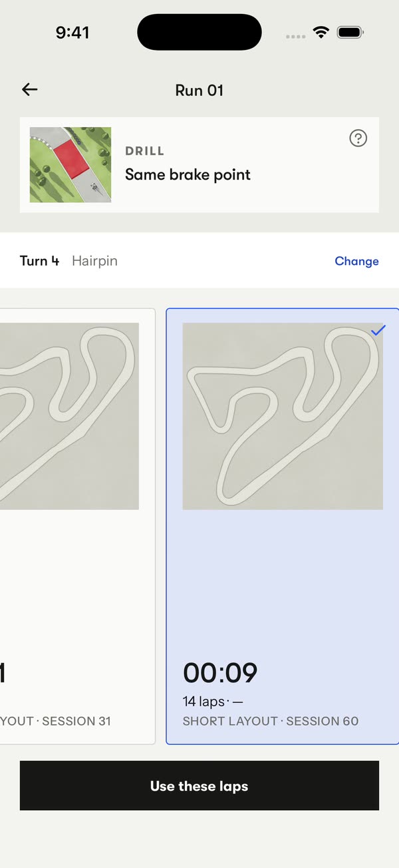Viewport: 399px width, 868px height.
Task: Tap the Use these laps button
Action: point(199,785)
